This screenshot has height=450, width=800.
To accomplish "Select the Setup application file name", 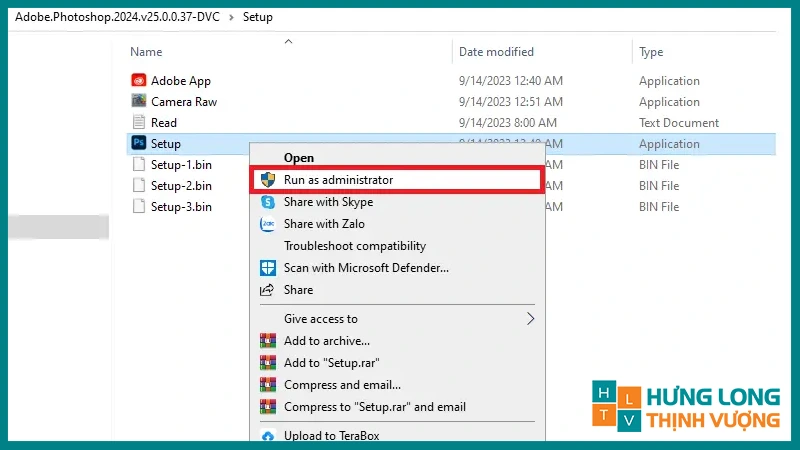I will (x=166, y=144).
